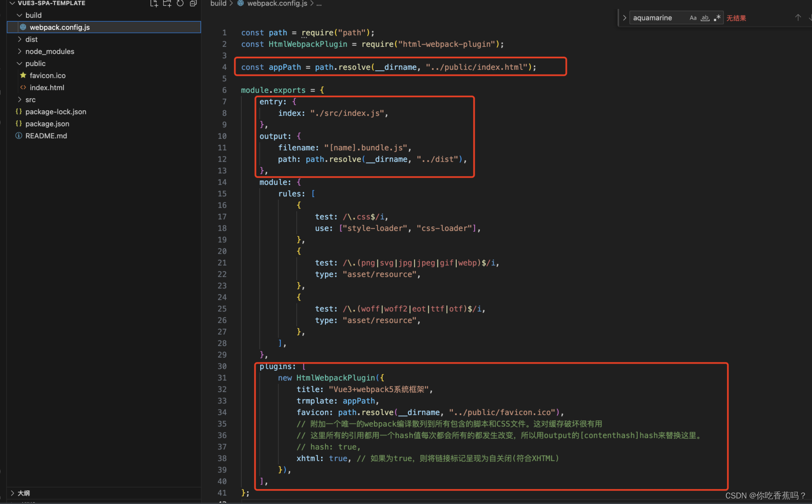Click HtmlWebpackPlugin identifier on line 2

click(x=308, y=44)
